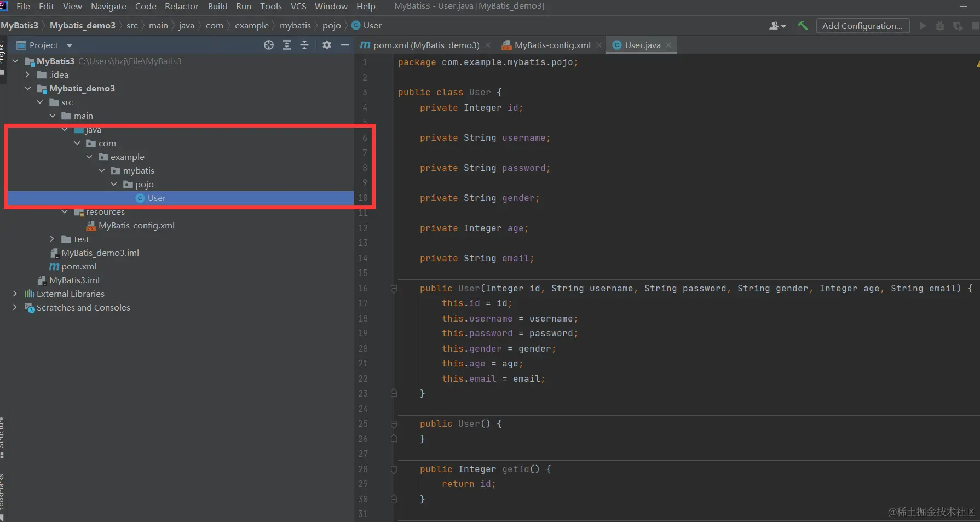Expand the test folder
This screenshot has height=522, width=980.
pos(53,239)
